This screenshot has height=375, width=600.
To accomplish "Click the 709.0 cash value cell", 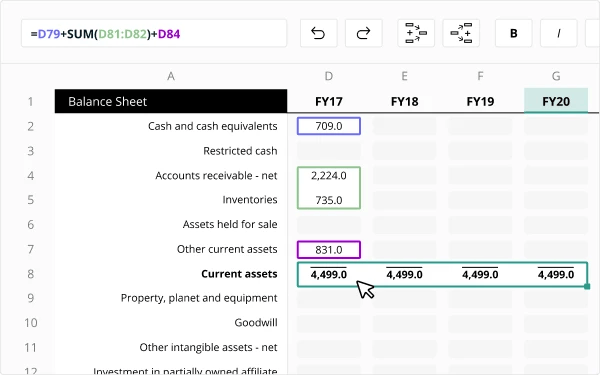I will 329,126.
